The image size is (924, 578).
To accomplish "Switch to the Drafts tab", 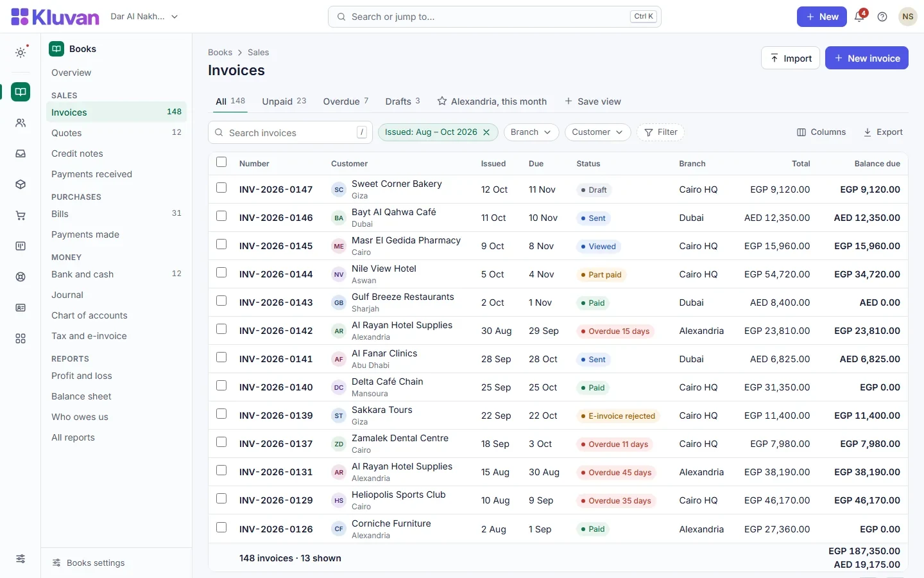I will click(402, 101).
